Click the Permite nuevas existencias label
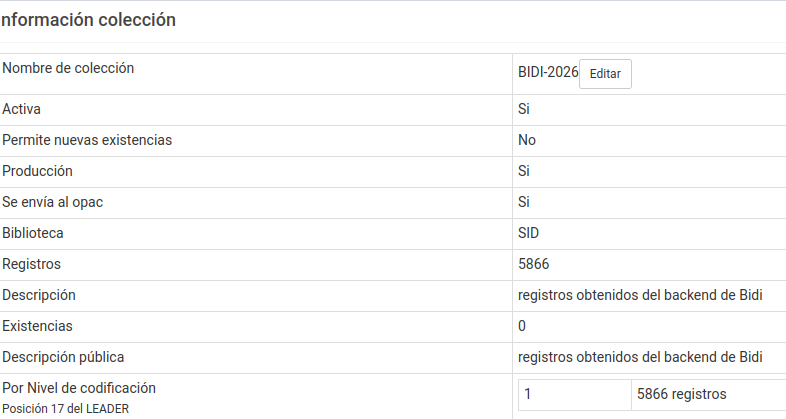Screen dimensions: 786x419 coord(87,140)
